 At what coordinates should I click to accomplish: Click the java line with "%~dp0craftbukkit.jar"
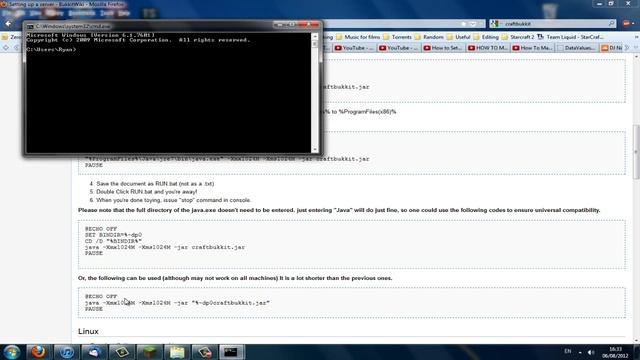click(x=177, y=303)
